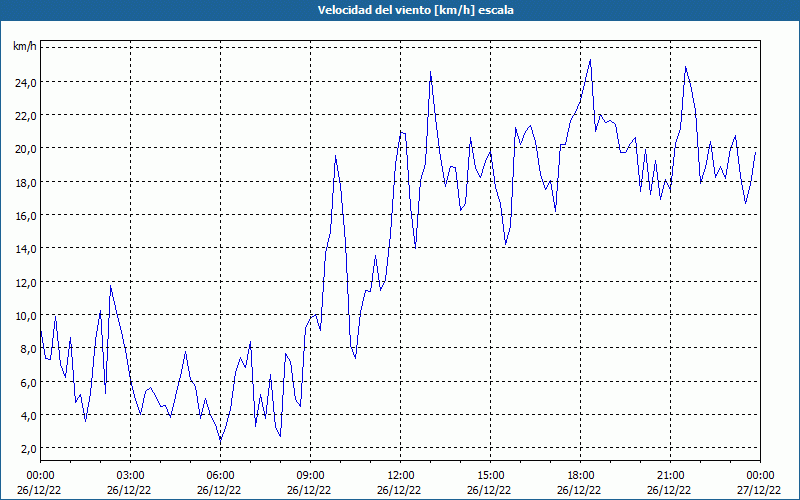Click the wind speed minimum at 06:00

pos(220,439)
